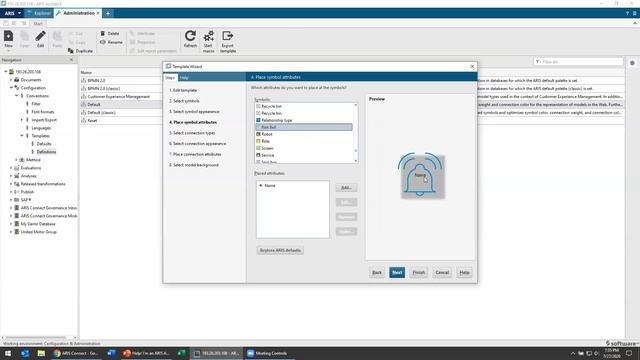Viewport: 640px width, 360px height.
Task: Select the Role symbol in list
Action: pos(265,141)
